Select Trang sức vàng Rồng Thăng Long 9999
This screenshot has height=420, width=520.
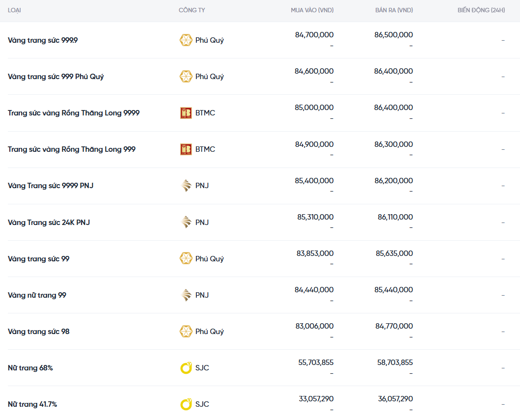[74, 113]
